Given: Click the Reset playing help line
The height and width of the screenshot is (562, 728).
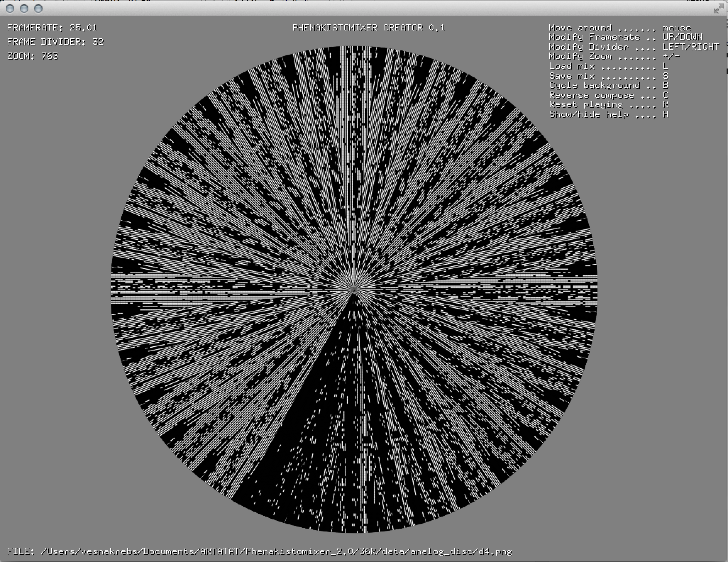Looking at the screenshot, I should tap(609, 105).
